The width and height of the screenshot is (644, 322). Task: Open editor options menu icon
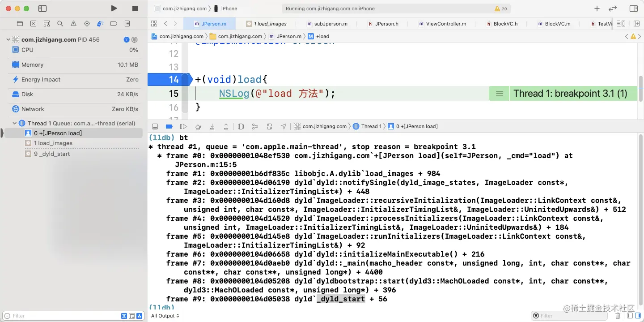click(x=621, y=23)
